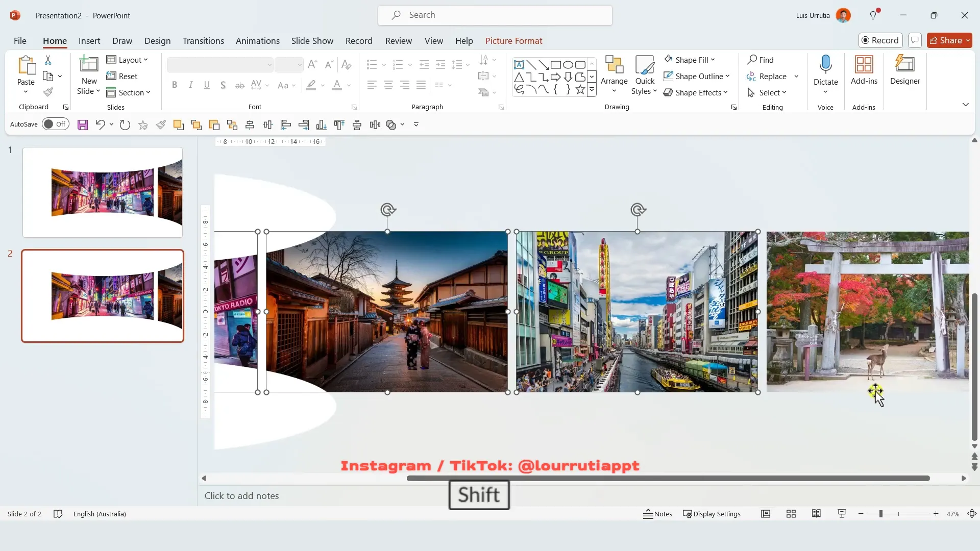The width and height of the screenshot is (980, 551).
Task: Switch to Slide Sorter view icon
Action: [791, 514]
